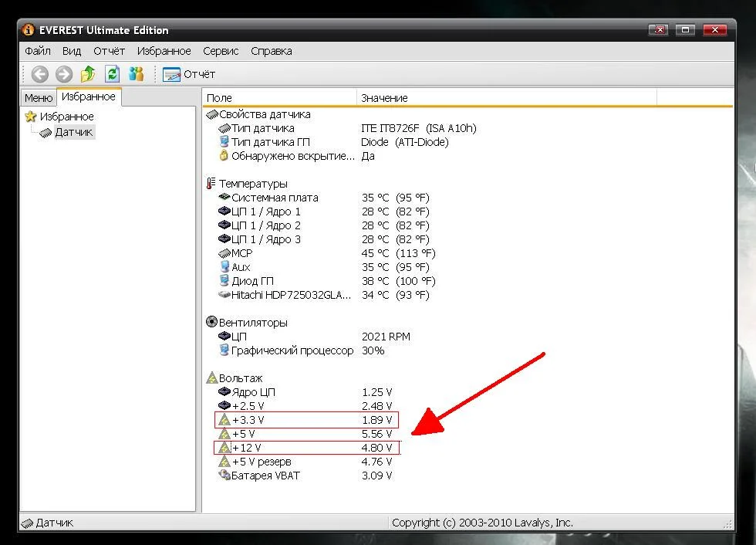
Task: Click the ЦП 1 / Ядро 3 icon
Action: click(224, 239)
